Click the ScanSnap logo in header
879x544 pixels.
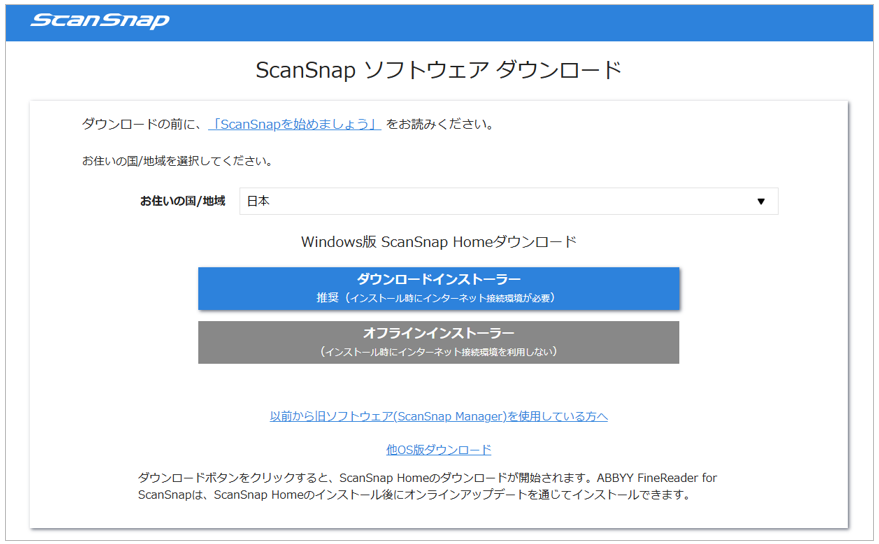(x=99, y=21)
